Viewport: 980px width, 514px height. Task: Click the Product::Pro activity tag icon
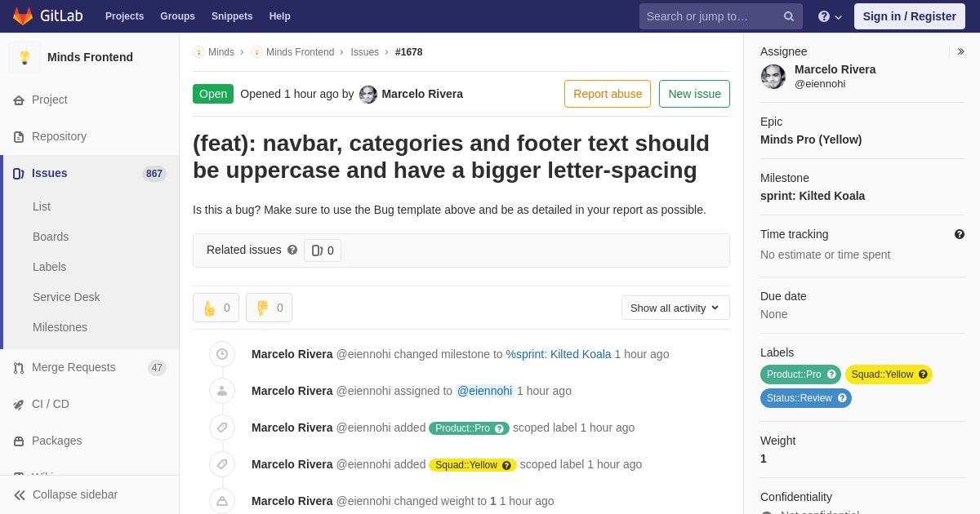click(222, 428)
